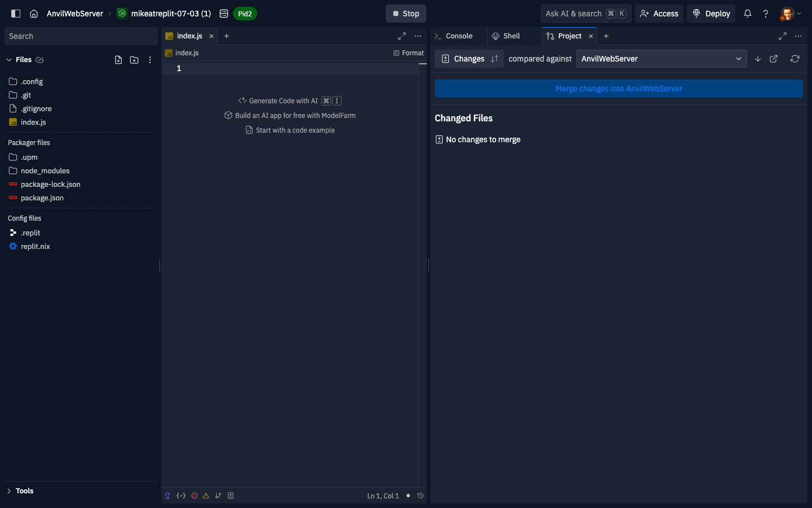The width and height of the screenshot is (812, 508).
Task: Create a new folder icon
Action: (134, 60)
